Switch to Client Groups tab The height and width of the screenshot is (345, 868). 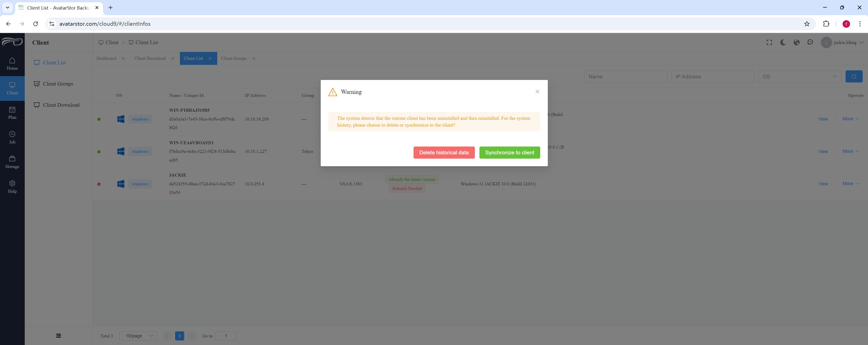coord(234,59)
